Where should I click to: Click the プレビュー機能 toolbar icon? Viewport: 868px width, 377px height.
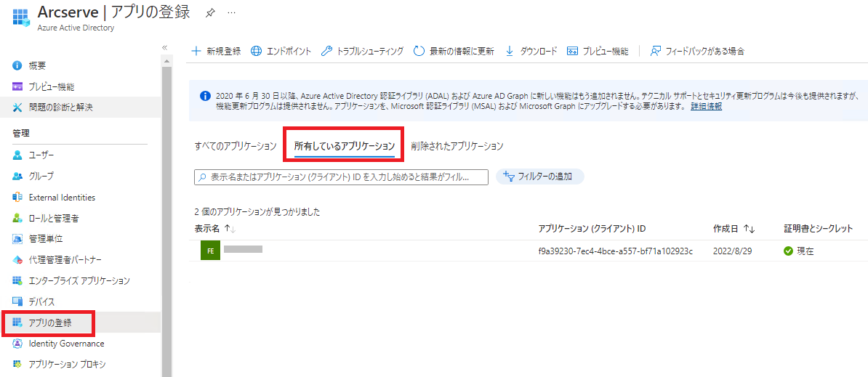coord(572,52)
